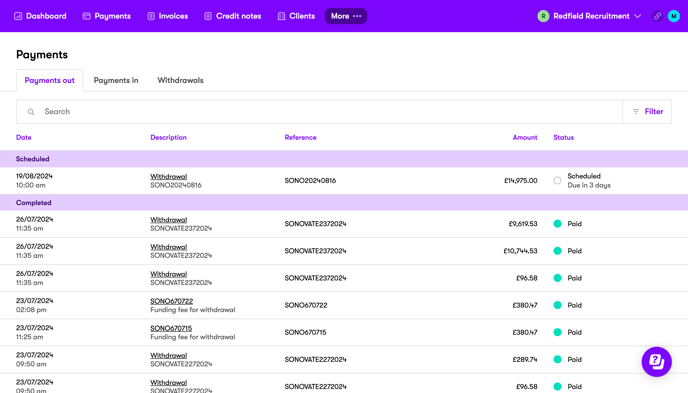Click the green Paid dot for £289.74
This screenshot has width=688, height=393.
click(557, 359)
